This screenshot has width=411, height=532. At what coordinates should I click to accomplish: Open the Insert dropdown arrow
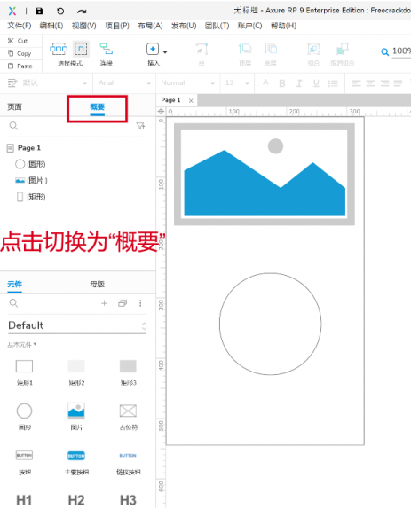point(165,52)
